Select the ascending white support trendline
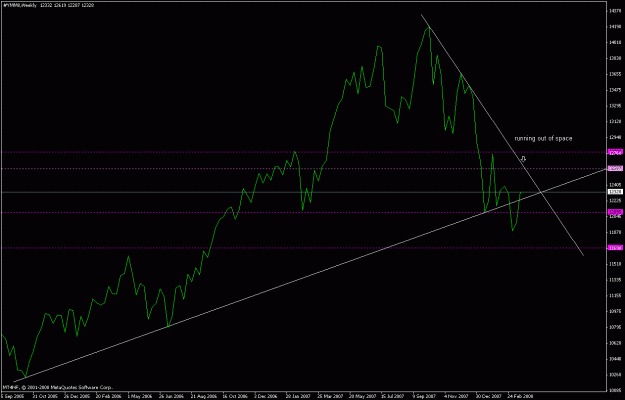The height and width of the screenshot is (400, 625). click(311, 275)
